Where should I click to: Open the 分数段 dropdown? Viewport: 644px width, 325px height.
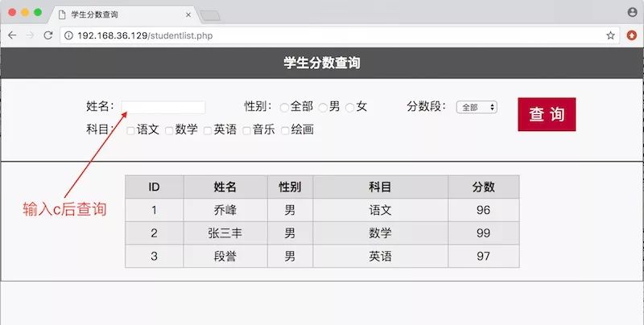[x=477, y=107]
